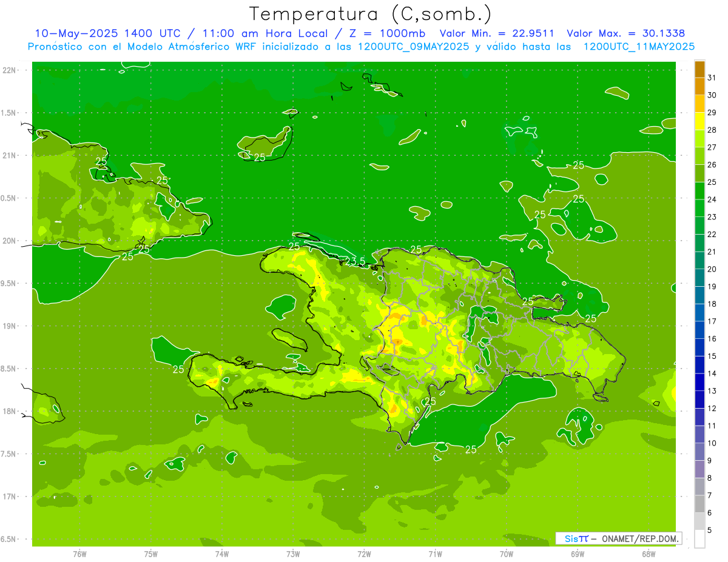Click the "19N" latitude axis label
Viewport: 728px width, 562px height.
tap(10, 326)
